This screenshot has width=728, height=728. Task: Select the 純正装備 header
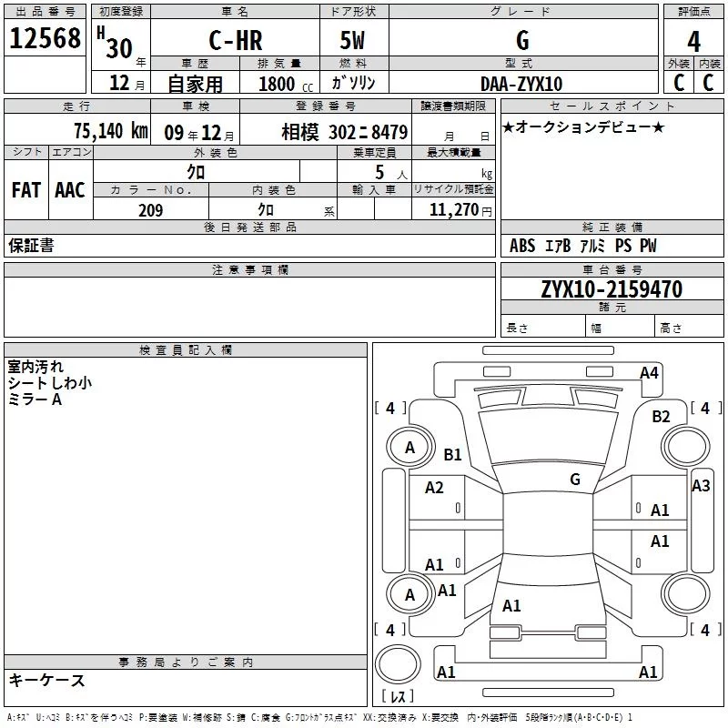pyautogui.click(x=612, y=227)
